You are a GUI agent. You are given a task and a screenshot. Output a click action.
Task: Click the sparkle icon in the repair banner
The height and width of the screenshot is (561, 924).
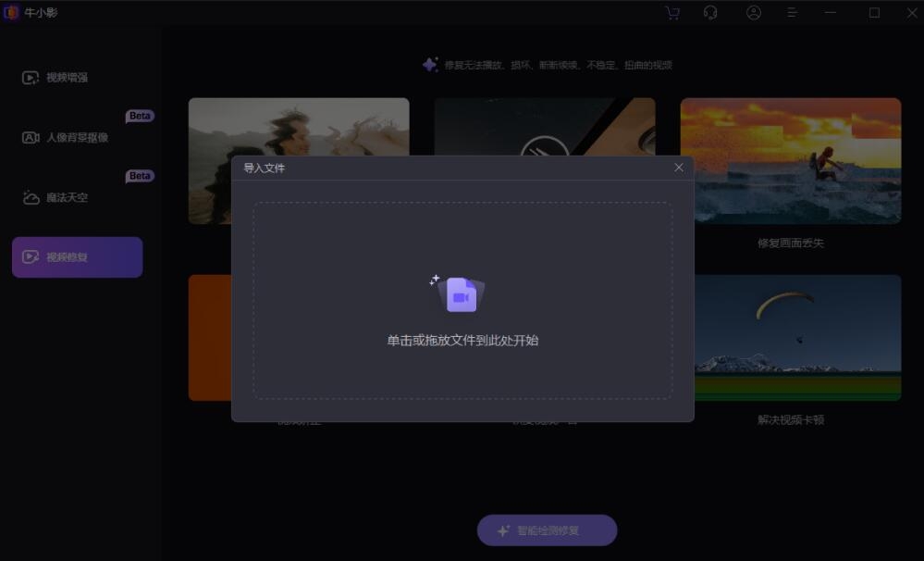tap(428, 63)
